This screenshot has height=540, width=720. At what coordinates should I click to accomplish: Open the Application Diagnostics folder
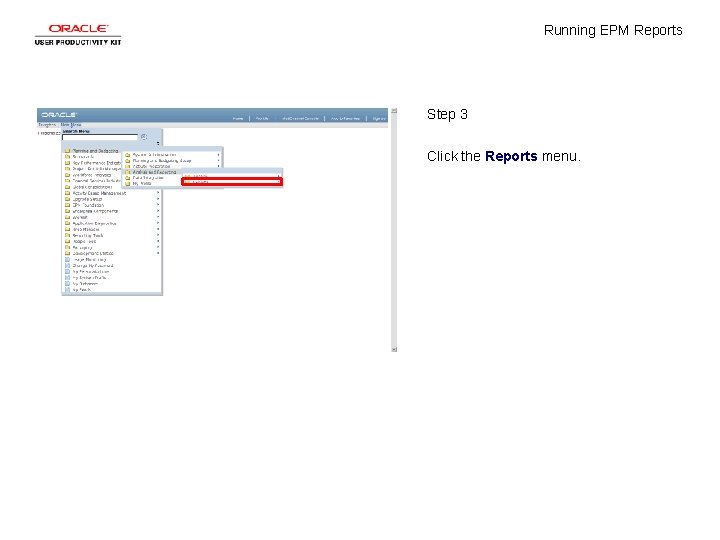94,224
